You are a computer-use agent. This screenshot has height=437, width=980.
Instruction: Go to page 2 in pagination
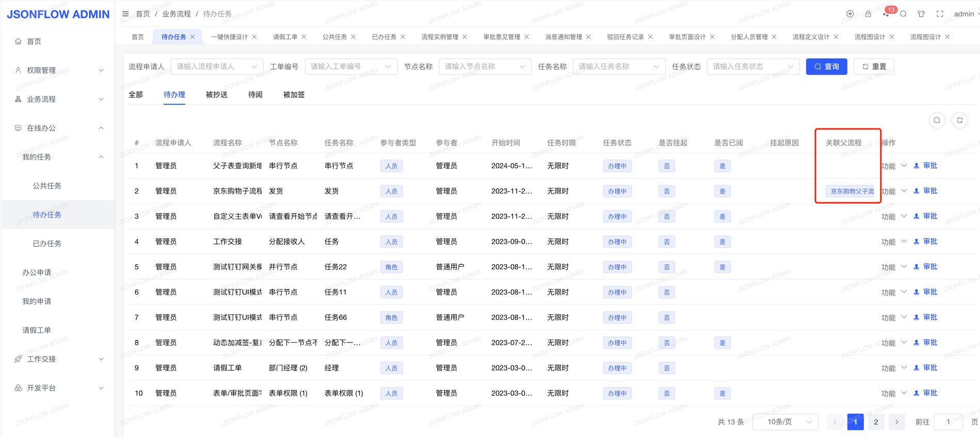(x=876, y=422)
